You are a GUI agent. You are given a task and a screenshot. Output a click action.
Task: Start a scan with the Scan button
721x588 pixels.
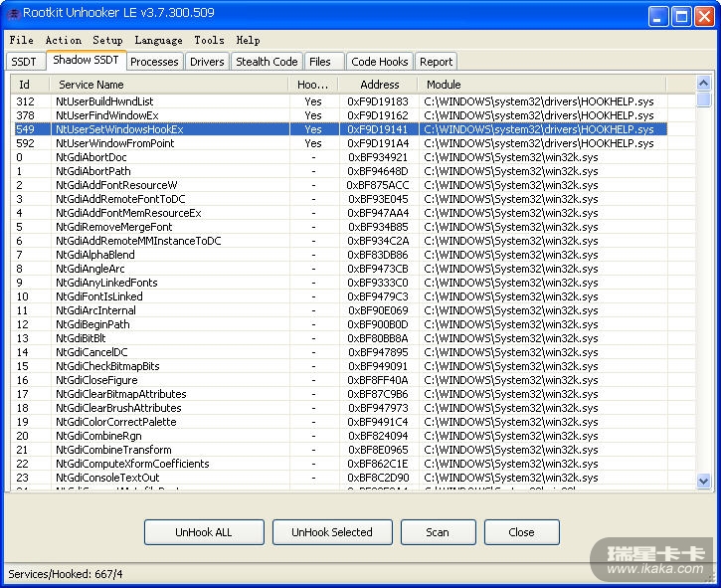tap(438, 532)
